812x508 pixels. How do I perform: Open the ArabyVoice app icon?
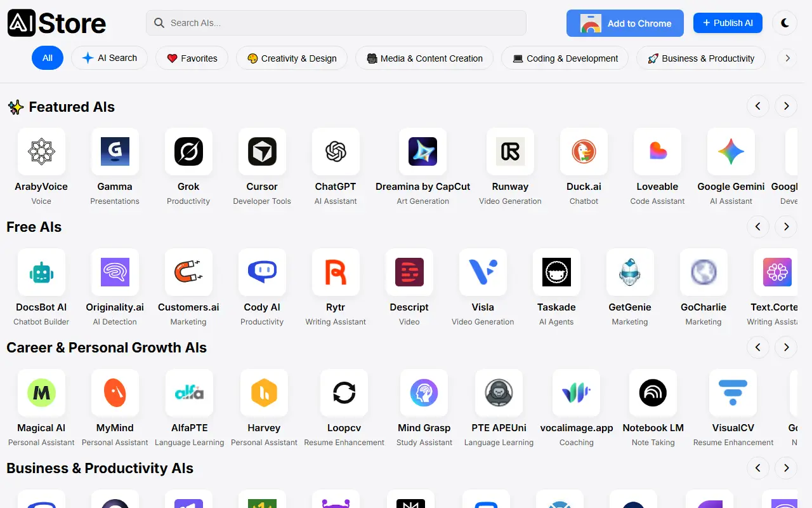(x=41, y=152)
